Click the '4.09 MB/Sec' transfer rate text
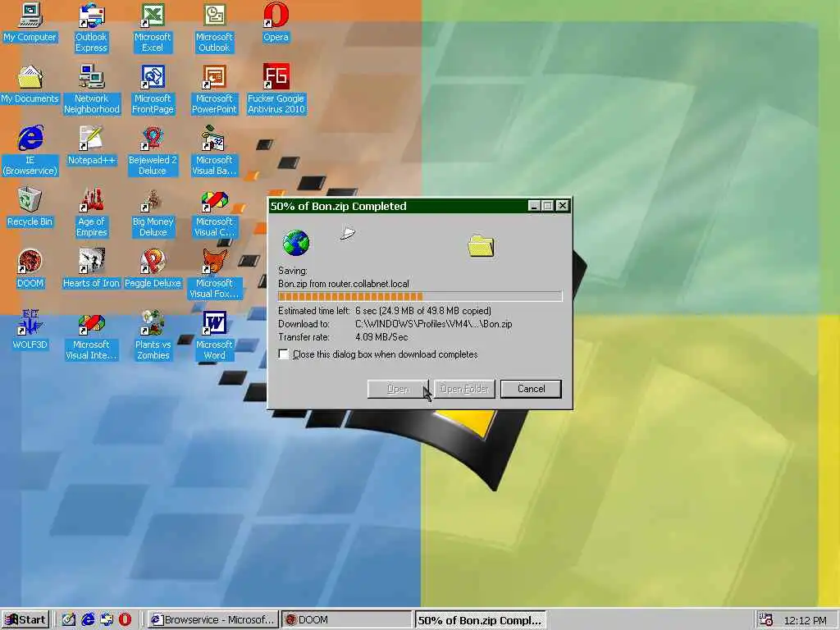The image size is (840, 630). click(x=381, y=337)
